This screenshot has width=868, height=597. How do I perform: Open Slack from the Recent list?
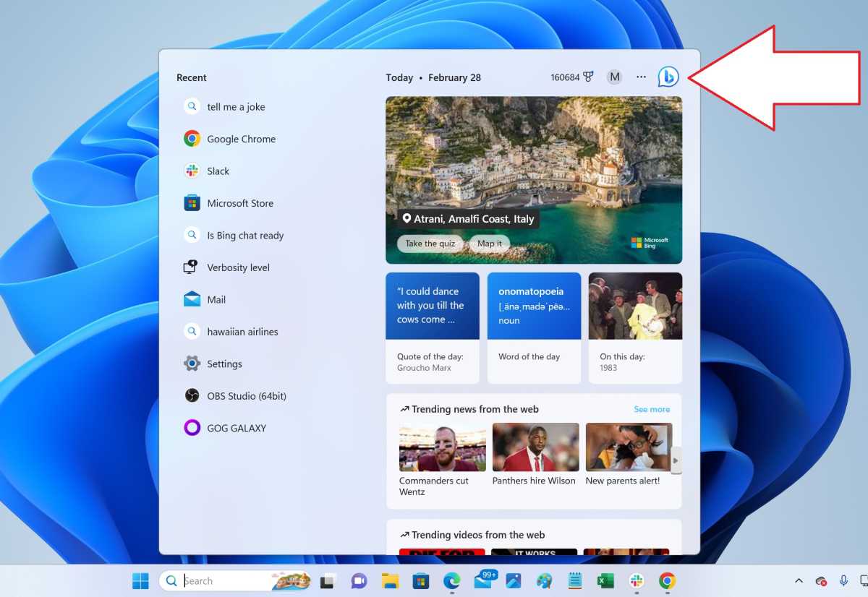point(218,171)
